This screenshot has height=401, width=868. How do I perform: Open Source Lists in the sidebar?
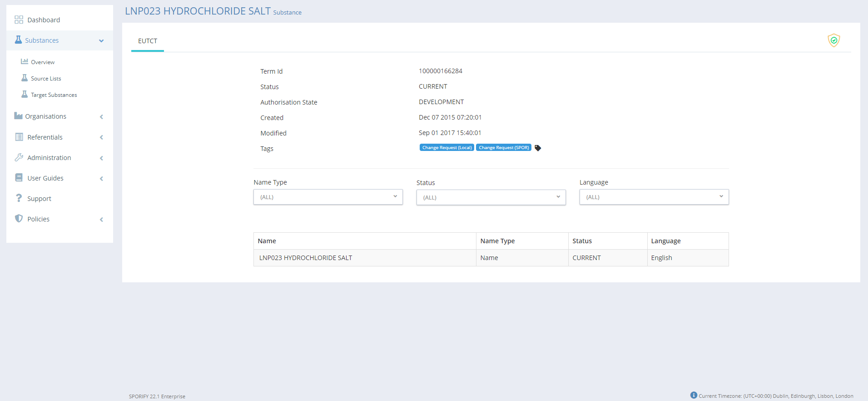pyautogui.click(x=45, y=79)
